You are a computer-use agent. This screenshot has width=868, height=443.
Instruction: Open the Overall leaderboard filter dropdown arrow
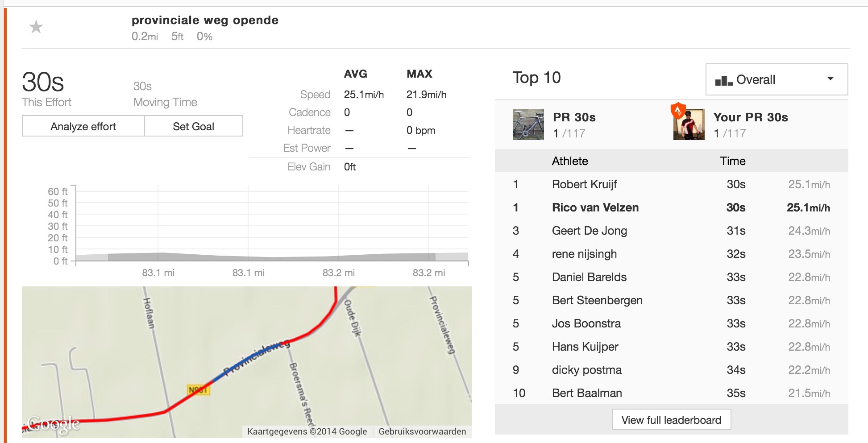coord(830,79)
